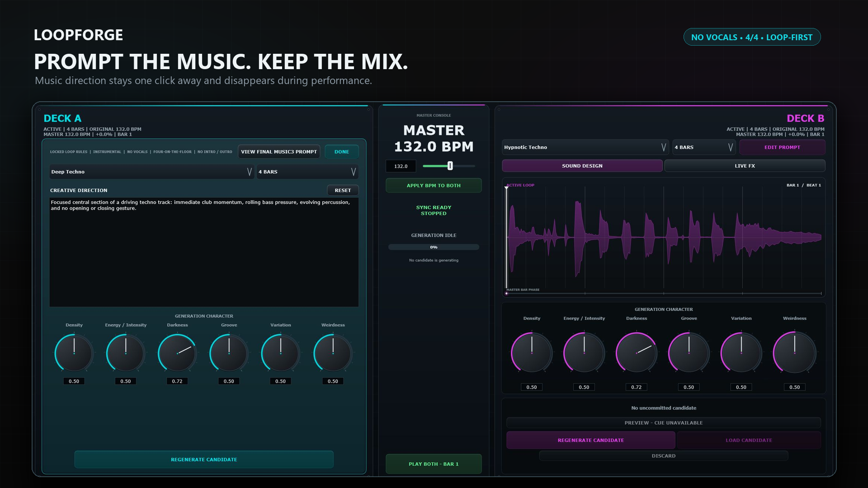Click Deck A Weirdness knob

(333, 353)
